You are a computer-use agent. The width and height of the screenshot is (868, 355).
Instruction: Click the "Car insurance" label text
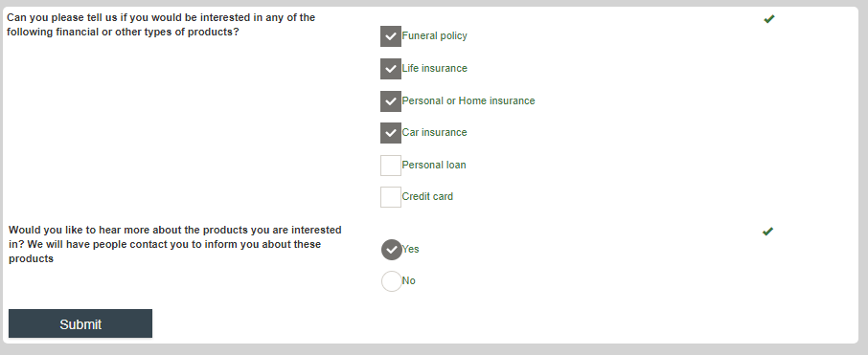pyautogui.click(x=435, y=132)
